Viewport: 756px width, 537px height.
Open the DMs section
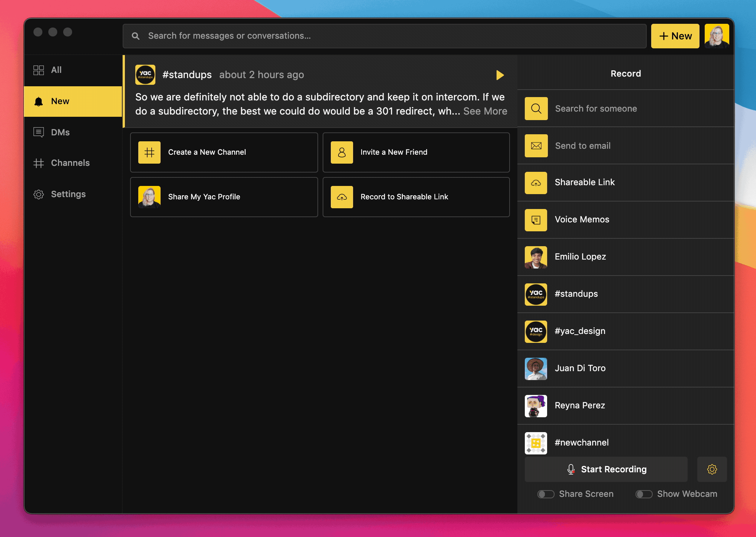point(73,132)
